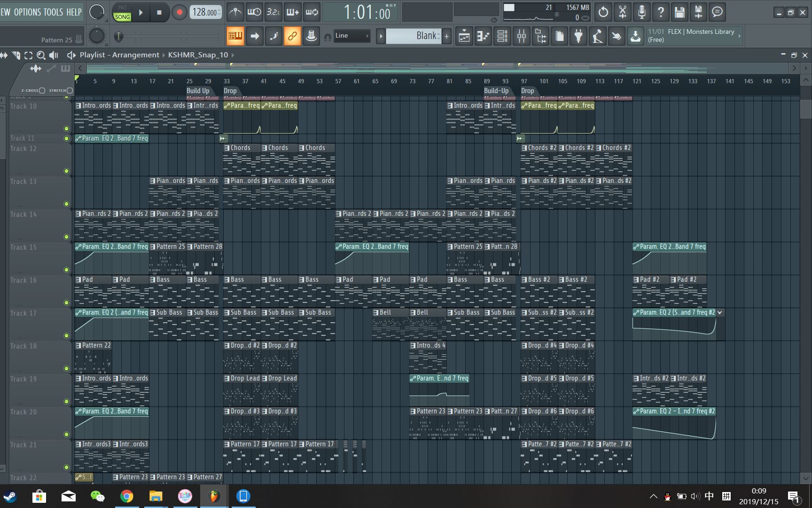Image resolution: width=812 pixels, height=508 pixels.
Task: Open the Playlist window icon
Action: click(465, 36)
